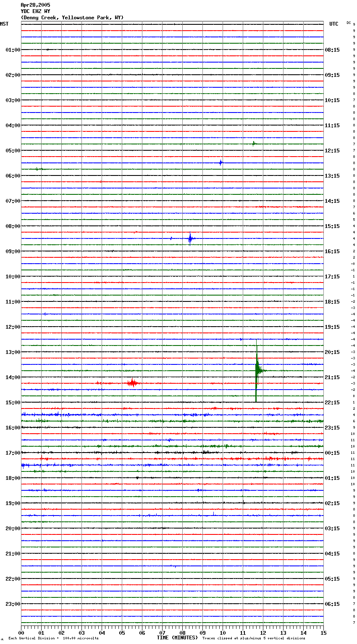Click the 20:15 UTC time label
This screenshot has height=644, width=357.
[332, 352]
